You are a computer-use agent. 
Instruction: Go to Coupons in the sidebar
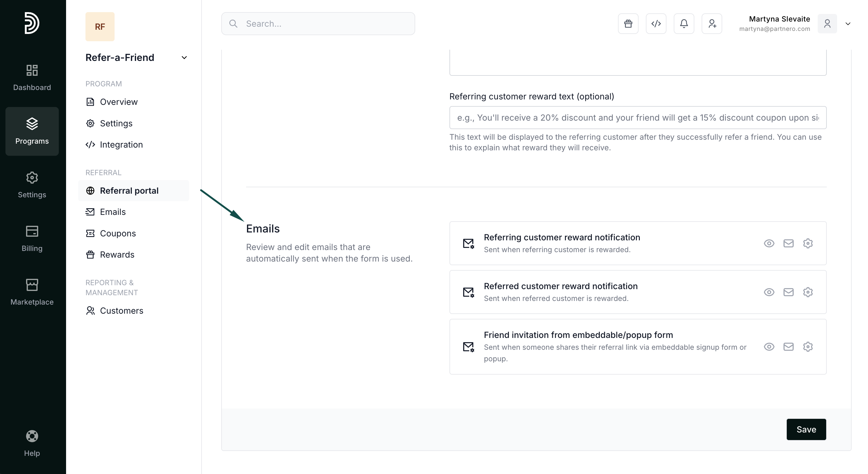click(x=118, y=233)
